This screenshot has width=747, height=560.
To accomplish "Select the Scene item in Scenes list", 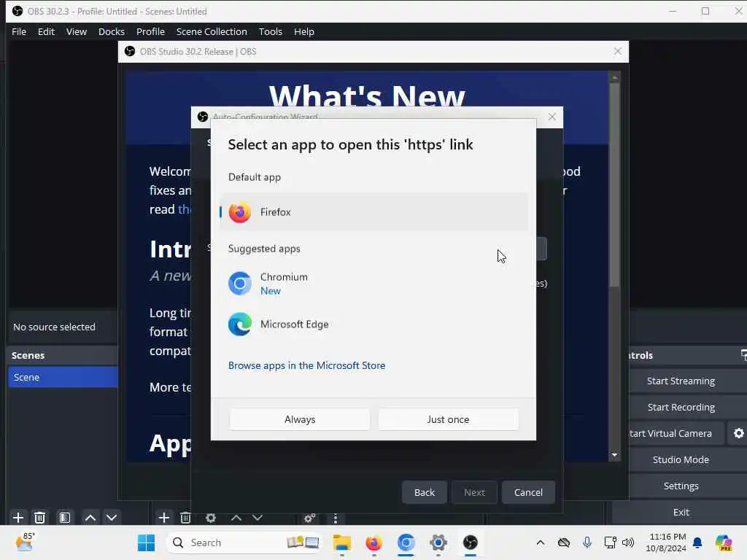I will pyautogui.click(x=63, y=377).
